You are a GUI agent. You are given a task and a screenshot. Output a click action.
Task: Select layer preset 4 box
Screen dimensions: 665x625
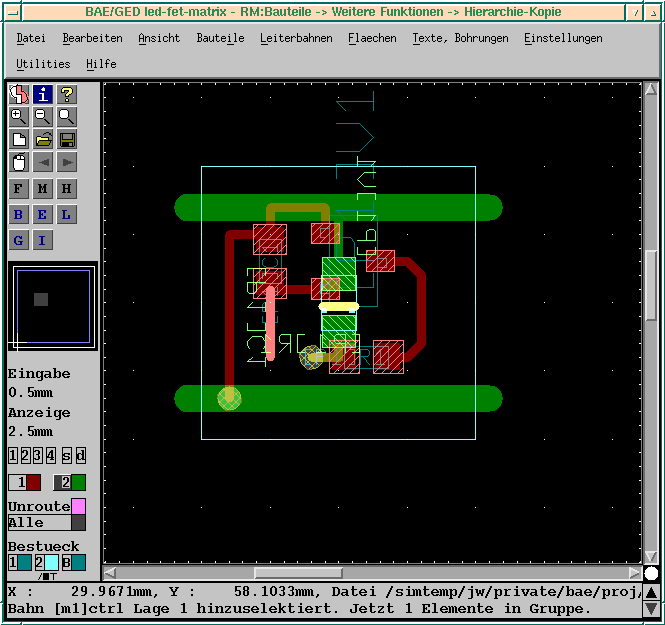click(x=50, y=456)
